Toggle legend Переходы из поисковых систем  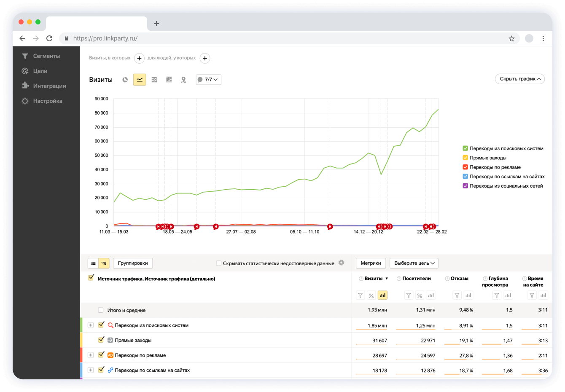coord(465,148)
